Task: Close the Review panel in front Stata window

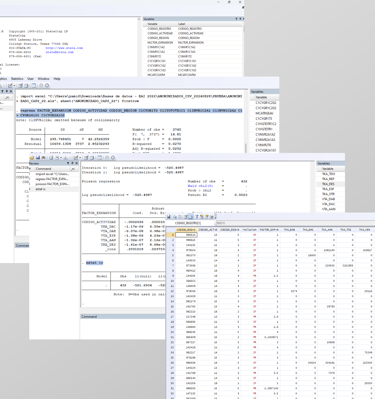Action: click(76, 163)
